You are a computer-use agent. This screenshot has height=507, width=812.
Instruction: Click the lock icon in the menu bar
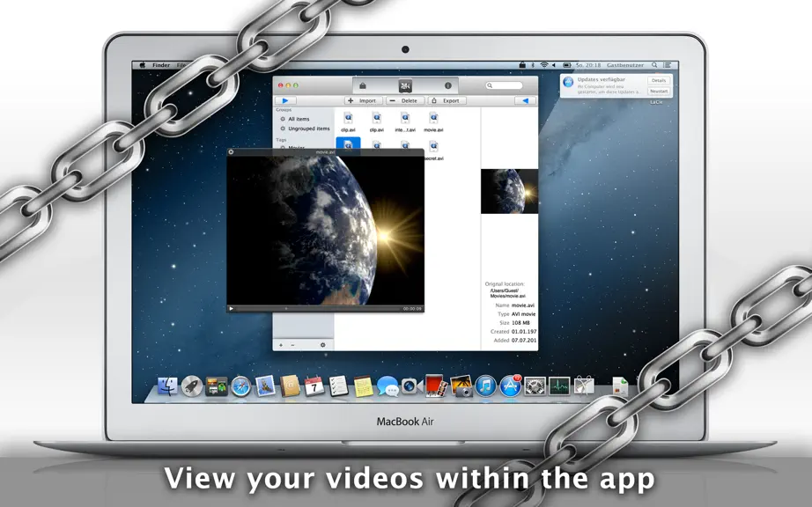pos(522,65)
